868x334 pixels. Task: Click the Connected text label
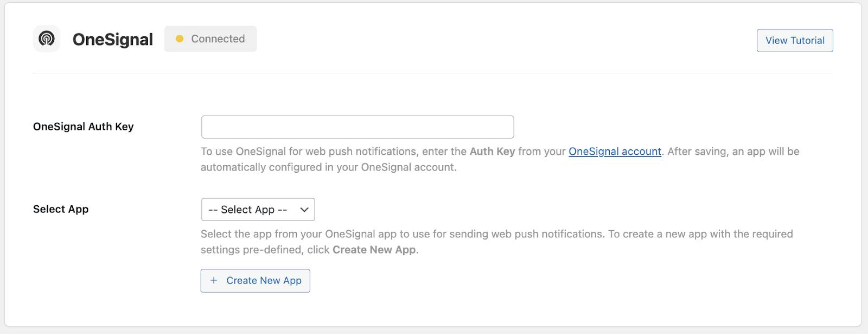218,39
